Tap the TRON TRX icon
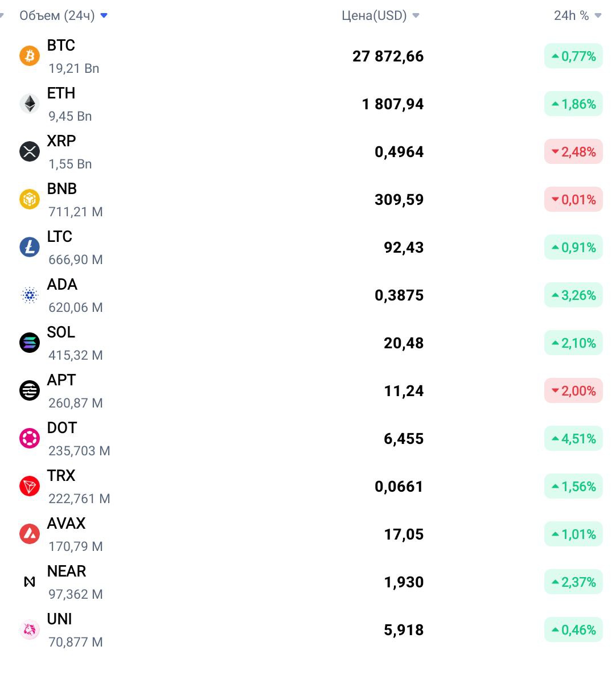Viewport: 616px width, 675px height. 30,486
